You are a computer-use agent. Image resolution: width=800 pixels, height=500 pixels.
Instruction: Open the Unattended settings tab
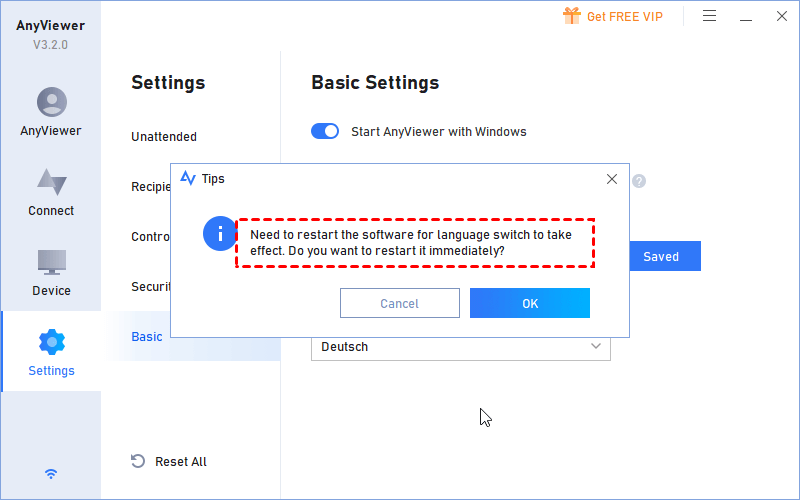coord(164,137)
